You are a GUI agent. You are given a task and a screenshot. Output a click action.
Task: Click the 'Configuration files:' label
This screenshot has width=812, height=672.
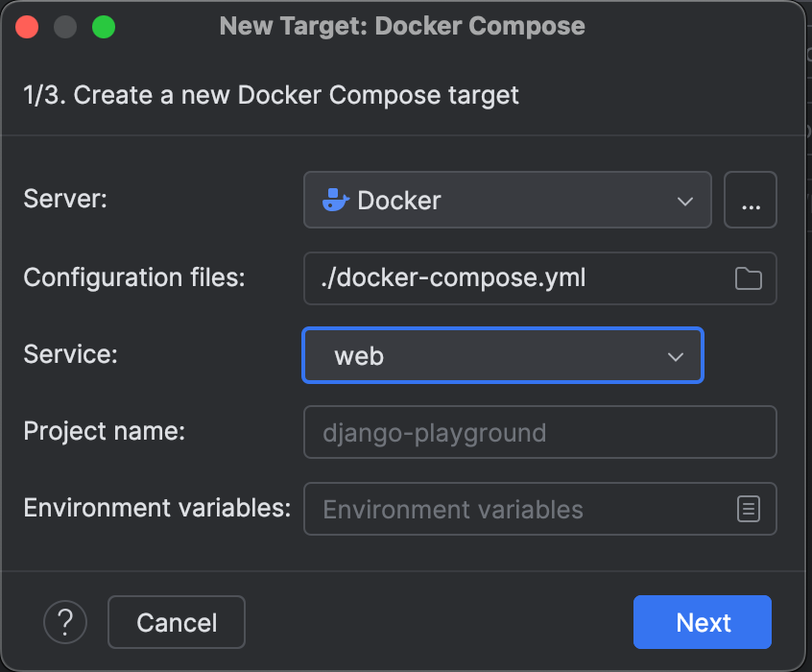(x=134, y=278)
